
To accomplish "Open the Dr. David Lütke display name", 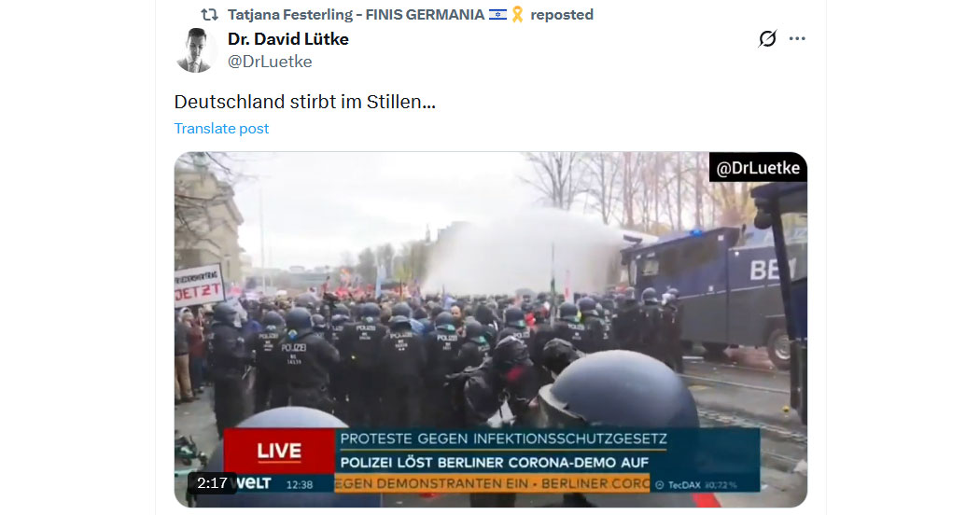I will 288,39.
